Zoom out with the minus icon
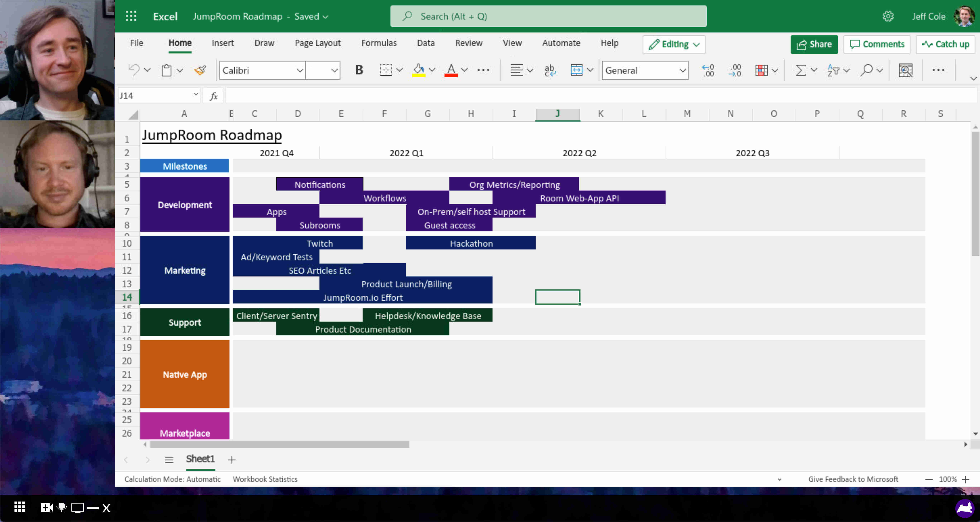The width and height of the screenshot is (980, 522). pyautogui.click(x=929, y=479)
